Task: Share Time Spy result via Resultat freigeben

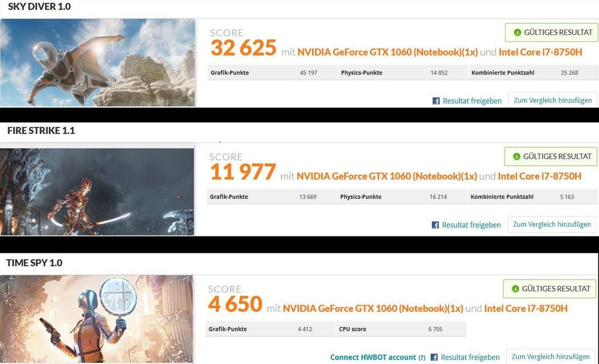Action: click(x=470, y=357)
